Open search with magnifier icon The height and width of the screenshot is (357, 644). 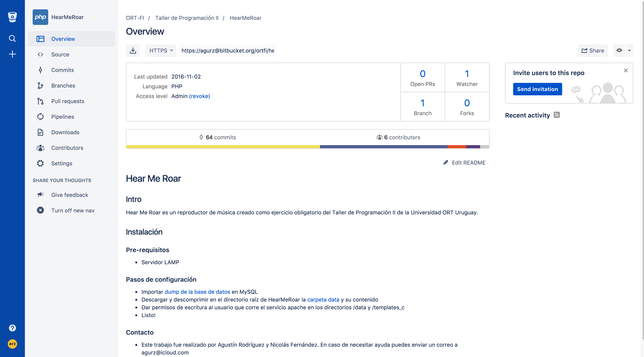tap(12, 39)
